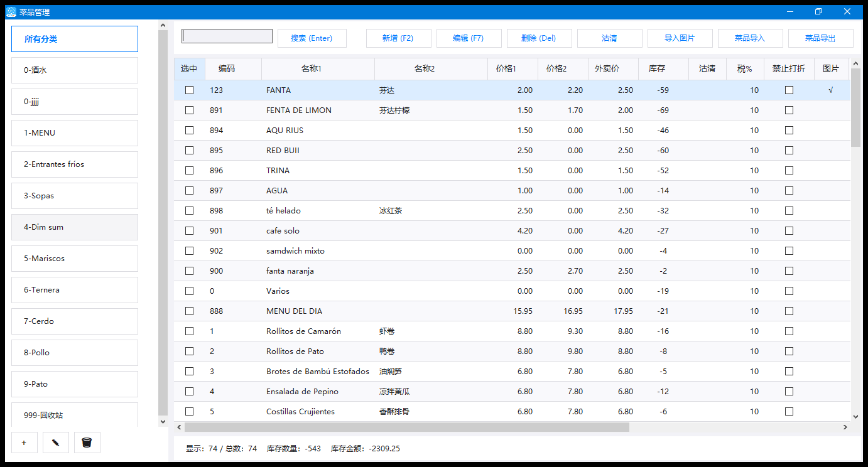The width and height of the screenshot is (868, 467).
Task: Click the 沽清 button
Action: pyautogui.click(x=609, y=38)
